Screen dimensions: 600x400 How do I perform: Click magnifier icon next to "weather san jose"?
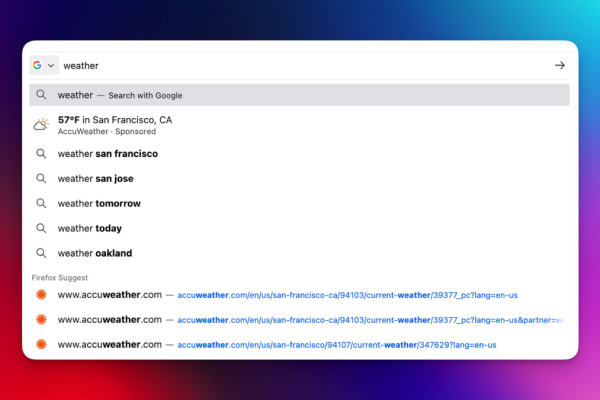(x=41, y=179)
